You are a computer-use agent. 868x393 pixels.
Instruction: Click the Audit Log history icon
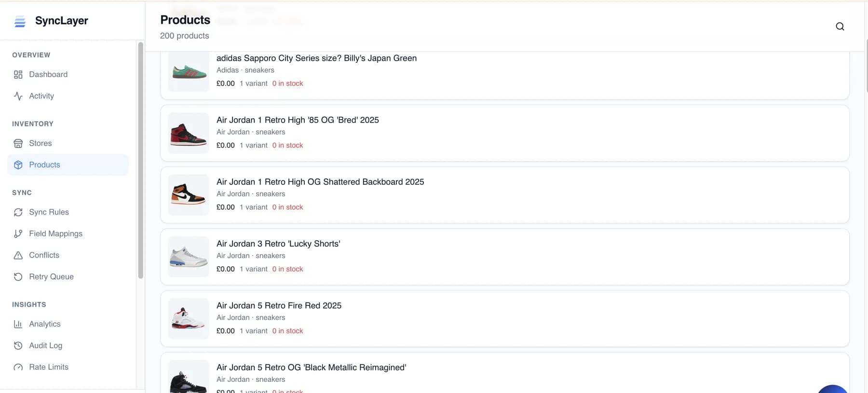18,345
